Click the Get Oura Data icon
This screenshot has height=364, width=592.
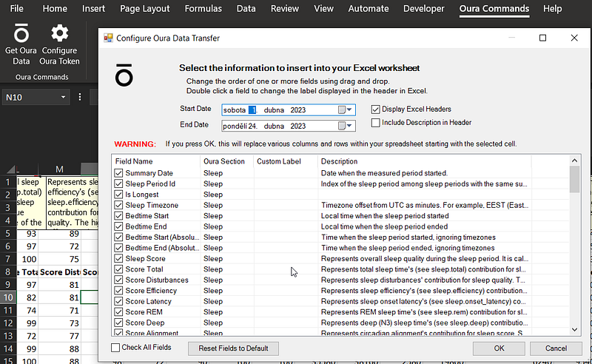21,34
